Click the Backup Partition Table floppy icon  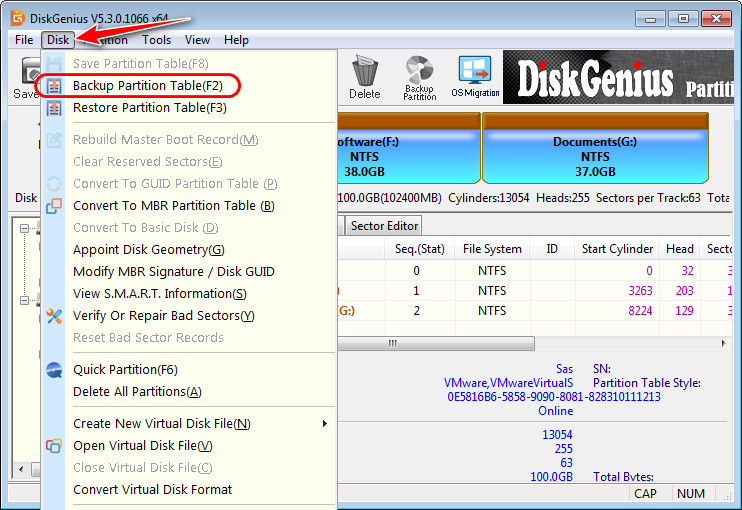click(54, 86)
